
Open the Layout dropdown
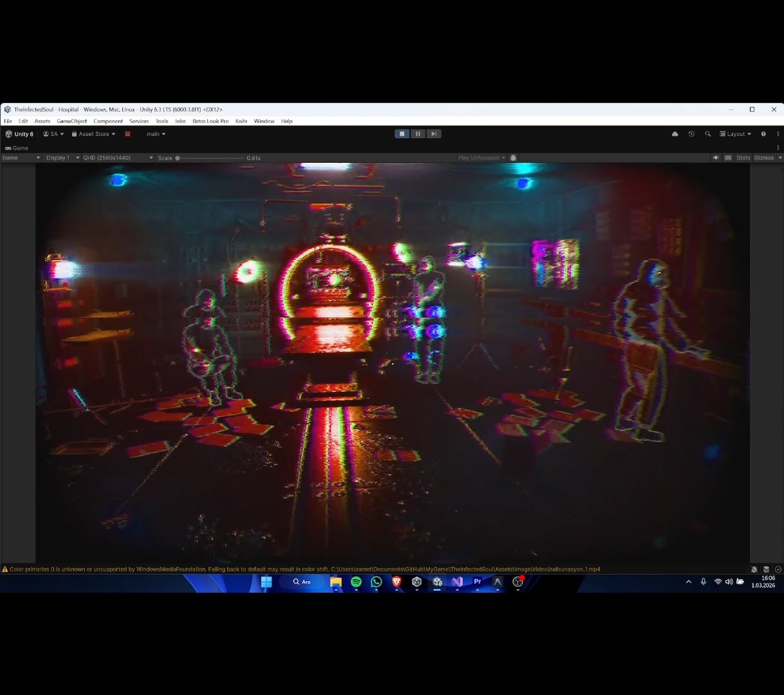click(x=736, y=134)
